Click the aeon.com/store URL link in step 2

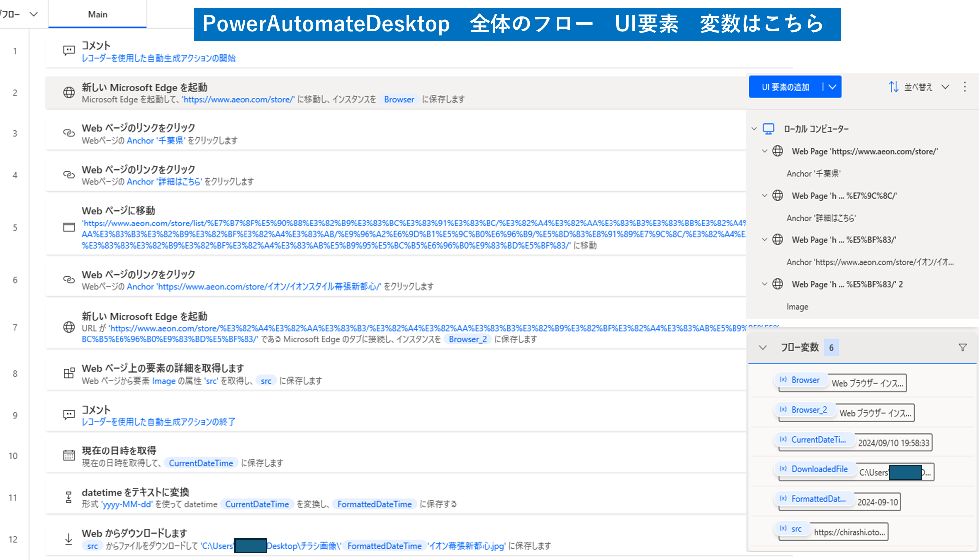tap(239, 99)
